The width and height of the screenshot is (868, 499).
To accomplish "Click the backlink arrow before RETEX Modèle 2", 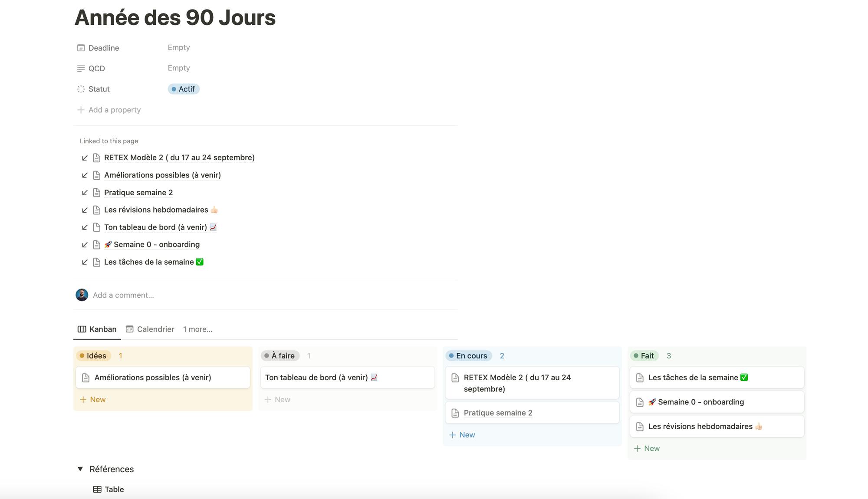I will [x=85, y=158].
